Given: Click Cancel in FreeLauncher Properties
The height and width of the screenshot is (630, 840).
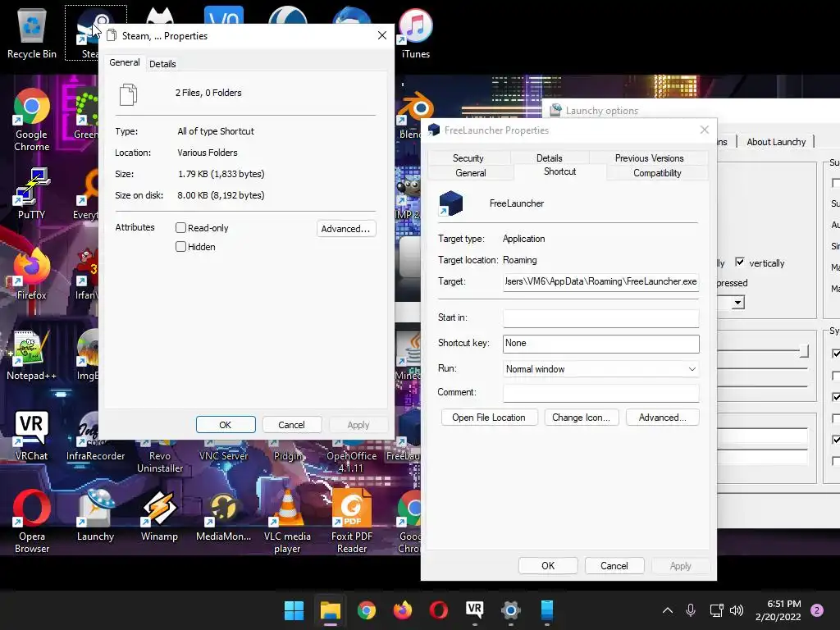Looking at the screenshot, I should (614, 566).
